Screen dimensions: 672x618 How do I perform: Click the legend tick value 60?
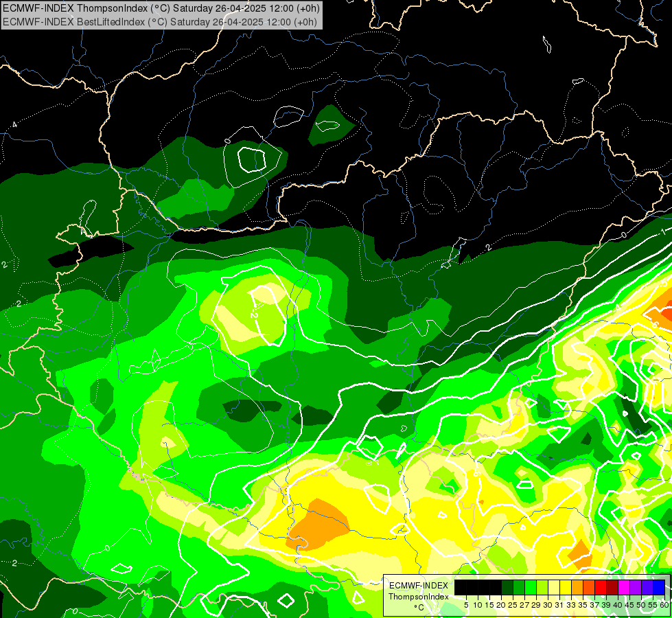click(664, 605)
